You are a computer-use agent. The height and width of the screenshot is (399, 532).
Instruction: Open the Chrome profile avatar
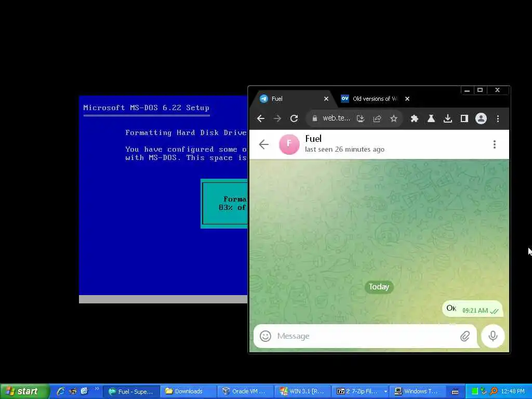coord(481,118)
